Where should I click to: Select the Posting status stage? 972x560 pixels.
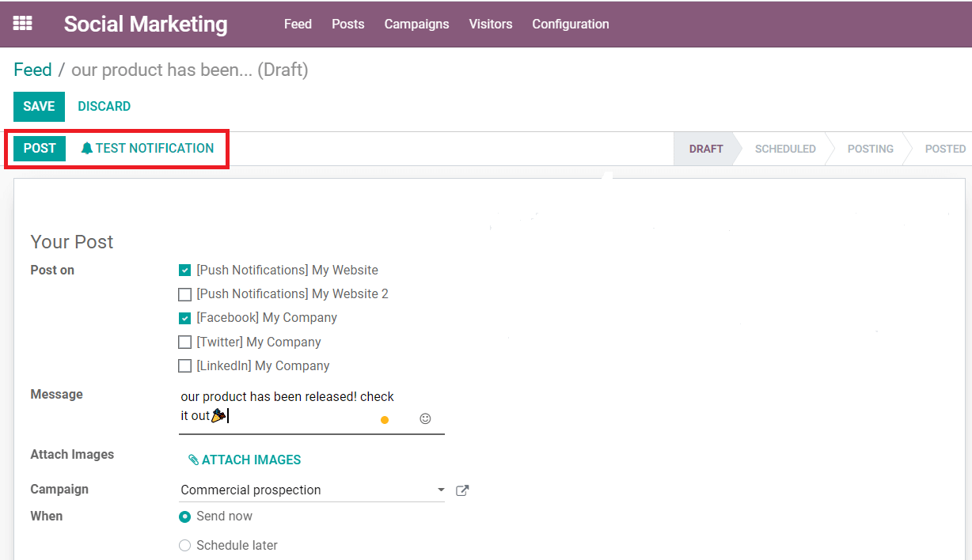point(870,149)
